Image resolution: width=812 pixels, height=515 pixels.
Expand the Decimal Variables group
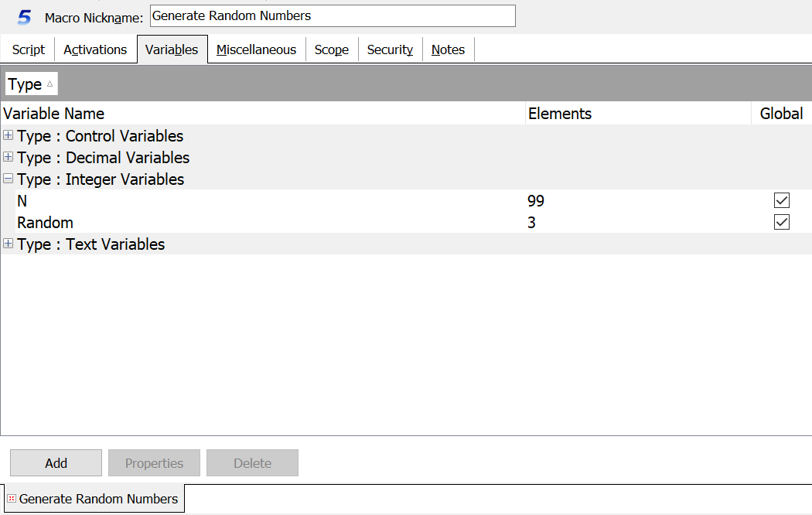9,158
